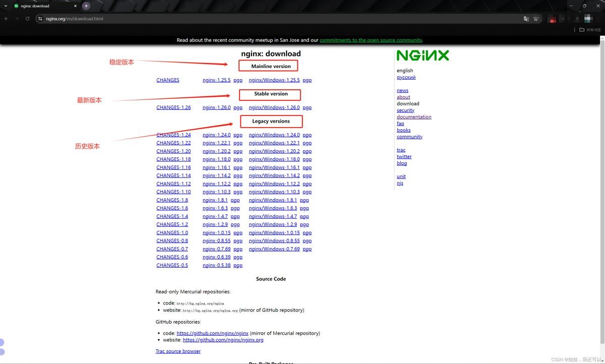The width and height of the screenshot is (605, 364).
Task: Download nginx/Windows-1.24.0
Action: click(274, 135)
